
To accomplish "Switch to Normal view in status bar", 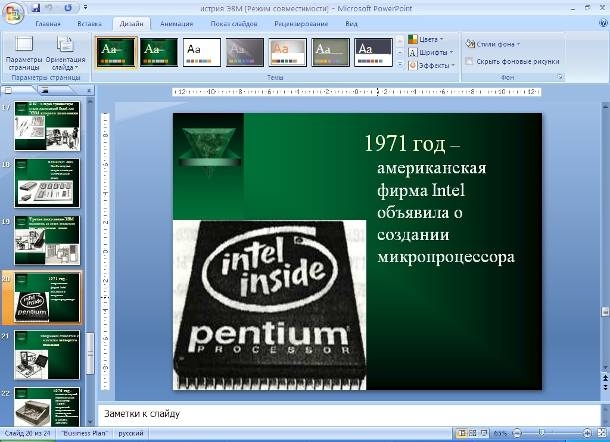I will click(462, 433).
